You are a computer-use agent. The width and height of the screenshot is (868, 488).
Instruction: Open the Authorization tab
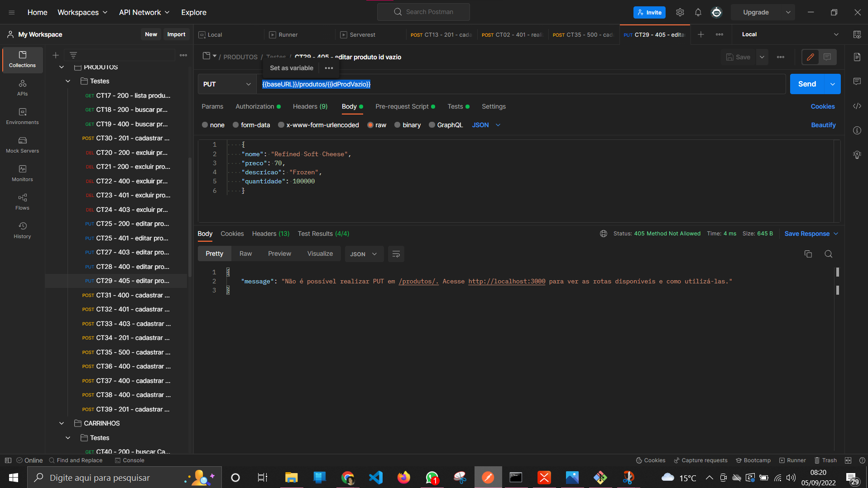[258, 106]
